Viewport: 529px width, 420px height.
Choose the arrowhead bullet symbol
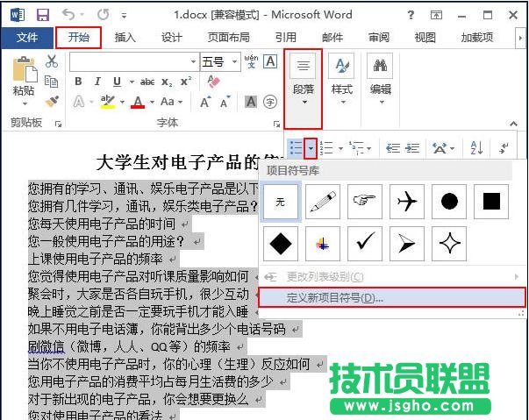pyautogui.click(x=407, y=244)
